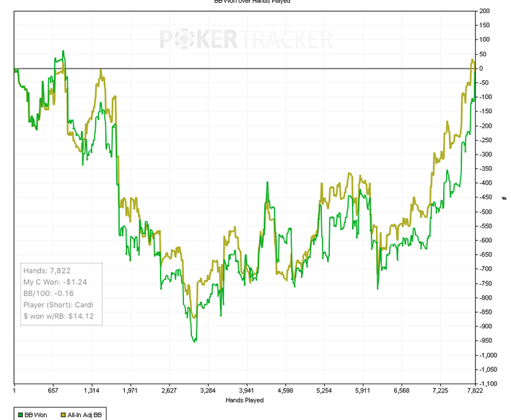Click the 2,627 x-axis tick label
Image resolution: width=511 pixels, height=420 pixels.
(x=169, y=390)
